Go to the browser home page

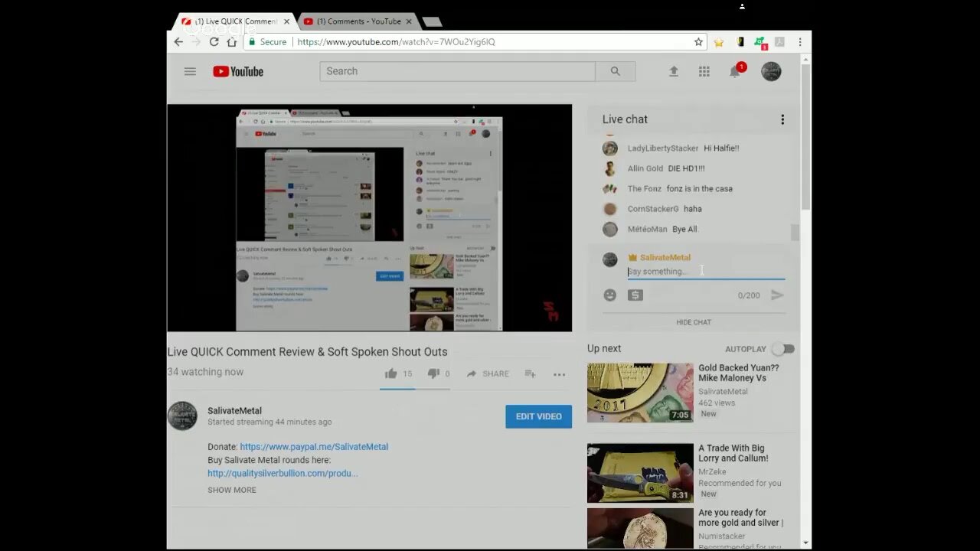[x=231, y=42]
